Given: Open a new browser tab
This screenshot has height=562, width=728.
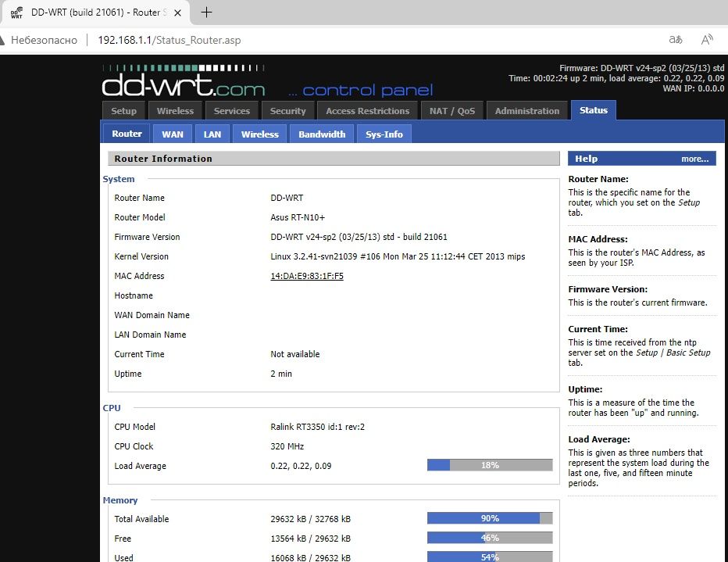Looking at the screenshot, I should (207, 13).
